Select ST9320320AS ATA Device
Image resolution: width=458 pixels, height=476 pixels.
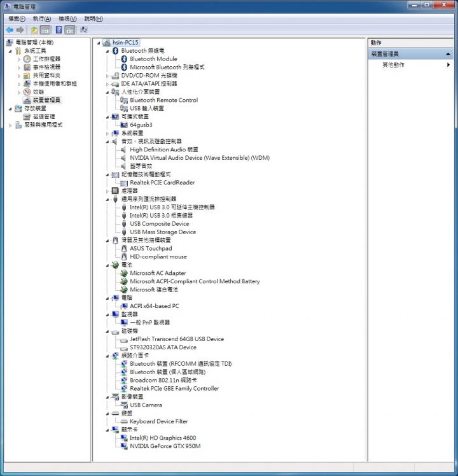[x=163, y=347]
